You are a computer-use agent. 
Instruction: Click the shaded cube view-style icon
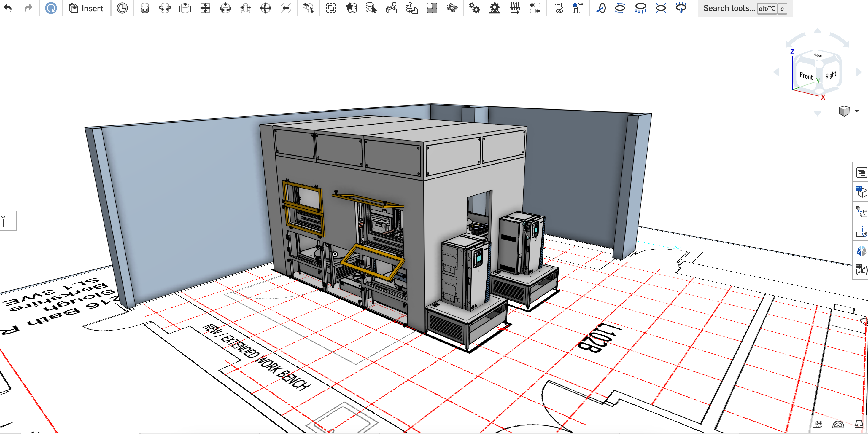844,111
